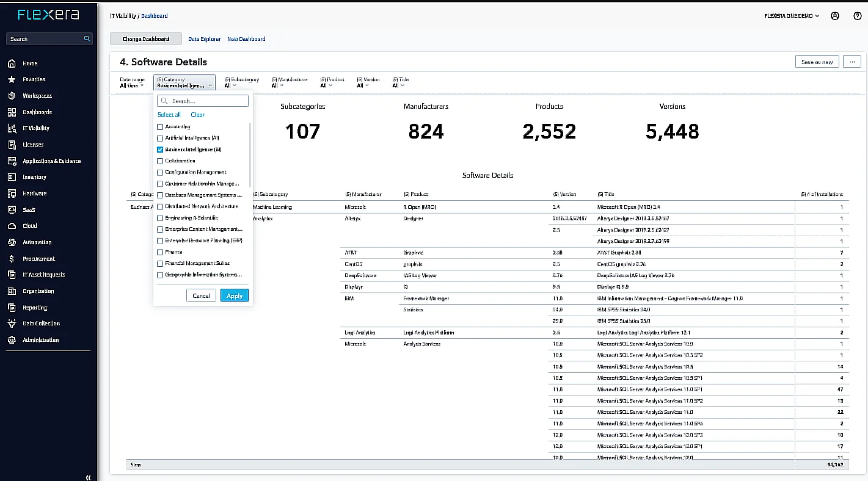Open the Workspaces sidebar icon

(11, 96)
